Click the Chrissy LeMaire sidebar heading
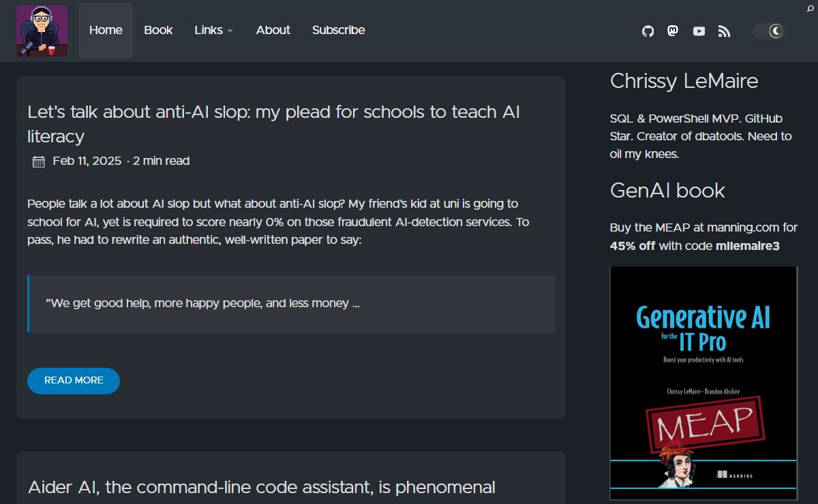The height and width of the screenshot is (504, 818). [684, 81]
